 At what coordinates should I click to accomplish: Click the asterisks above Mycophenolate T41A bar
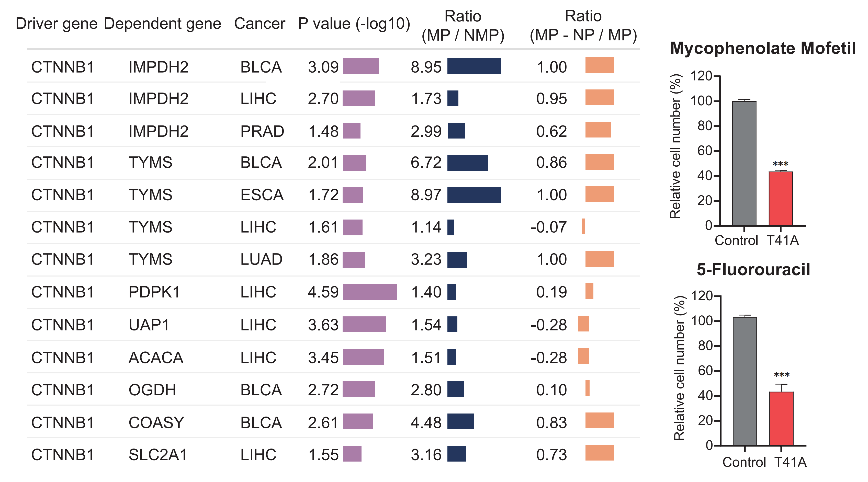pyautogui.click(x=780, y=164)
